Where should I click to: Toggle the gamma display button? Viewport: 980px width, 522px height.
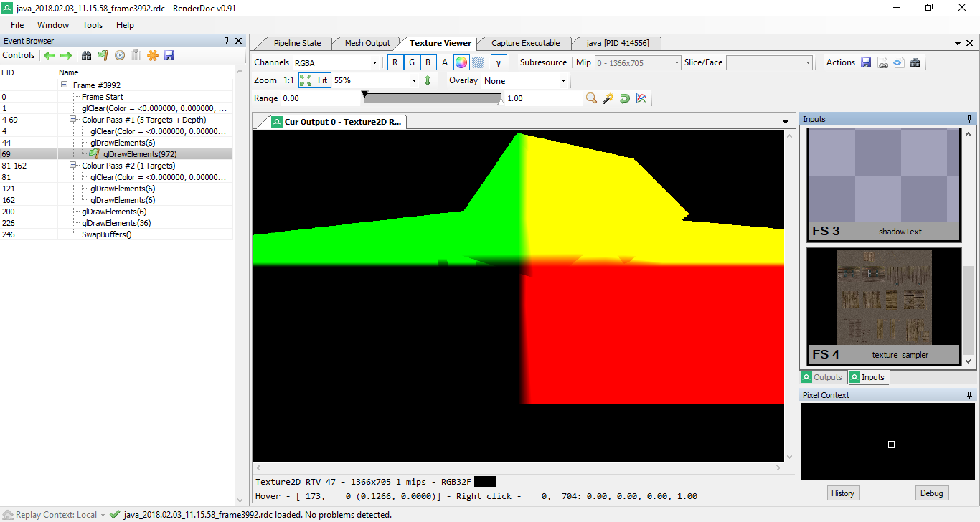tap(499, 62)
